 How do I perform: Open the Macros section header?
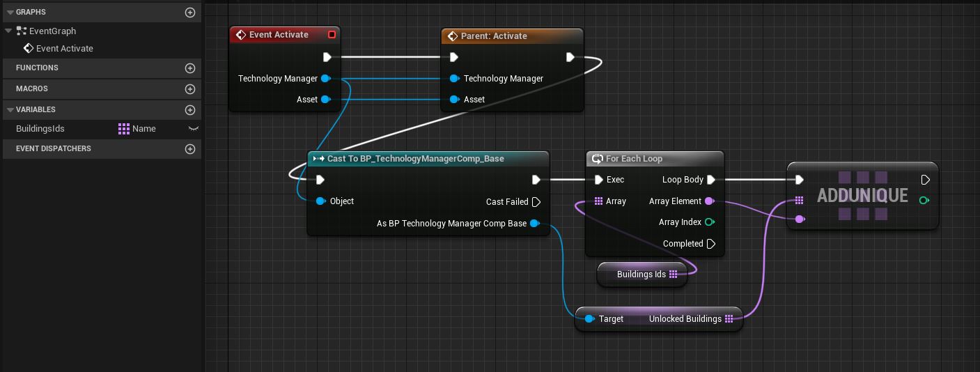(37, 89)
